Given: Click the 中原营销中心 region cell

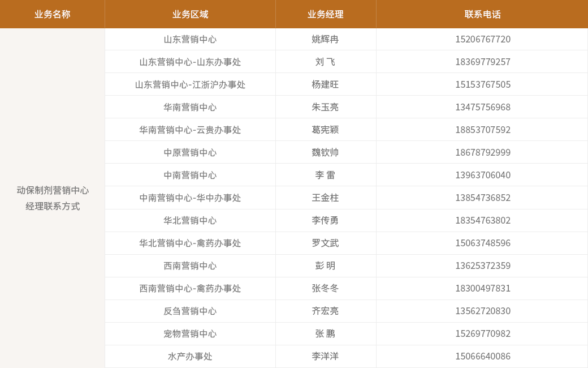Looking at the screenshot, I should point(190,152).
